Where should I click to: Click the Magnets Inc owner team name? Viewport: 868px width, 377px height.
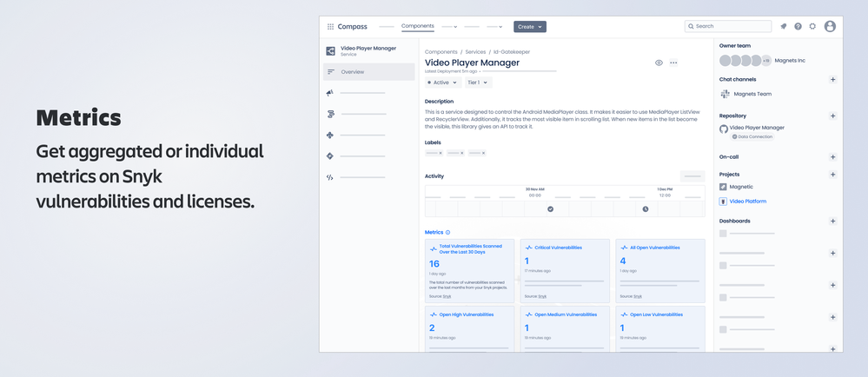pyautogui.click(x=790, y=60)
